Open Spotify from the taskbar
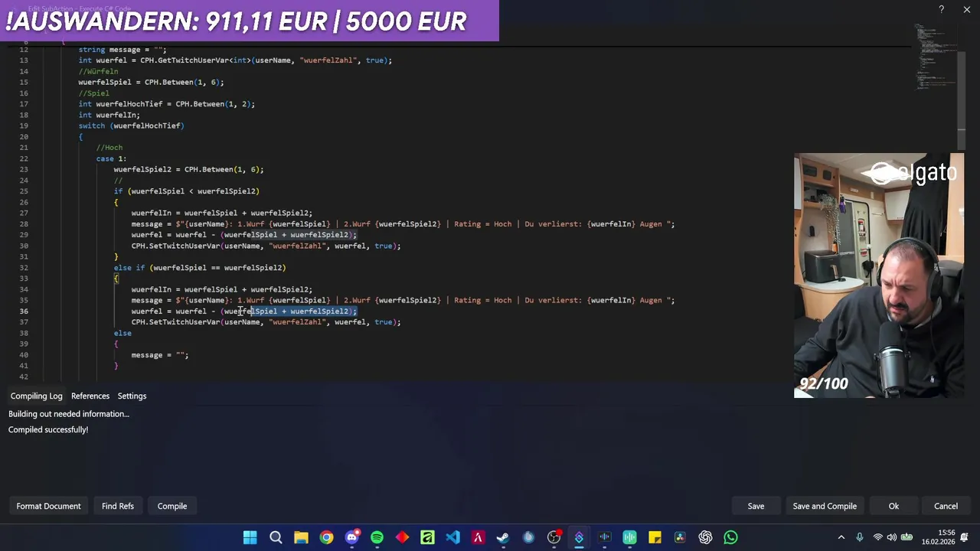The width and height of the screenshot is (980, 551). click(377, 537)
